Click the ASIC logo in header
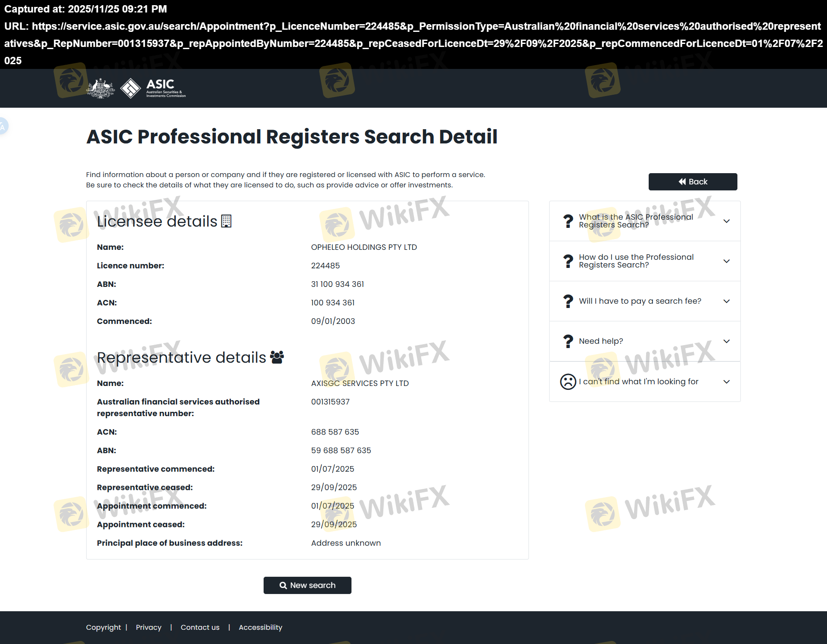827x644 pixels. [153, 88]
